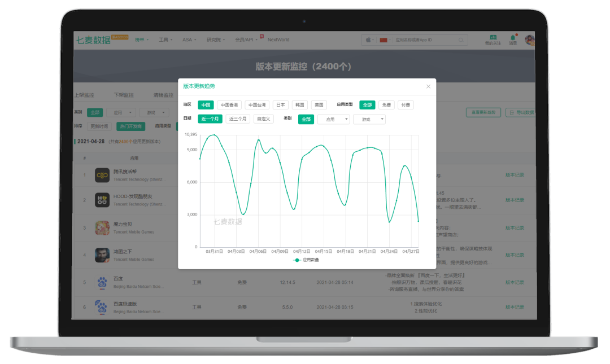Select 中国 region in trend dialog
Viewport: 610px width, 364px height.
[206, 105]
